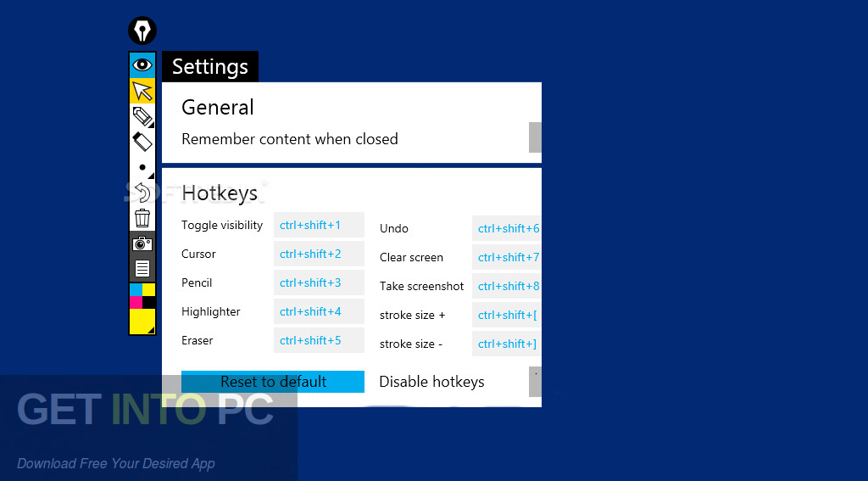The image size is (868, 481).
Task: Pick the cyan color swatch
Action: point(136,289)
